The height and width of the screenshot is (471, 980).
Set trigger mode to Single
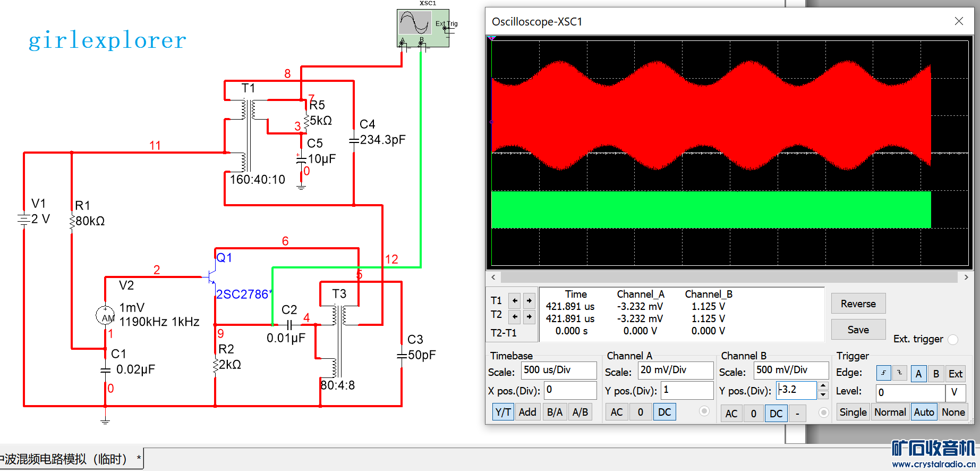[853, 412]
